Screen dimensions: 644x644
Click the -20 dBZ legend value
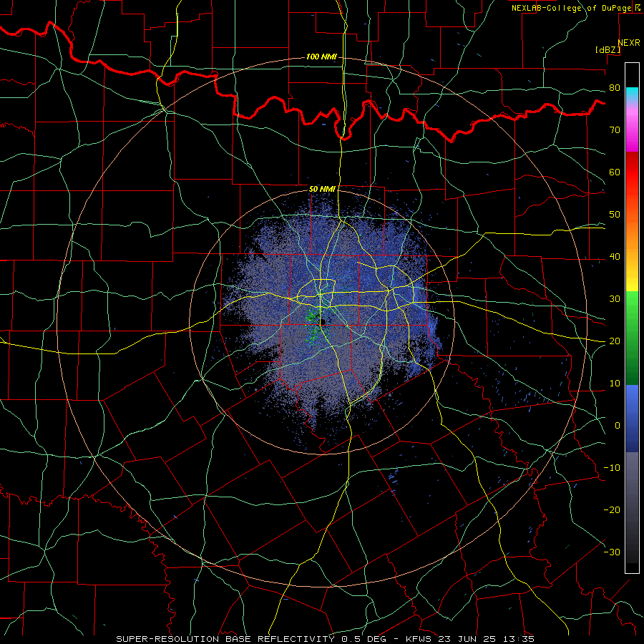point(612,510)
